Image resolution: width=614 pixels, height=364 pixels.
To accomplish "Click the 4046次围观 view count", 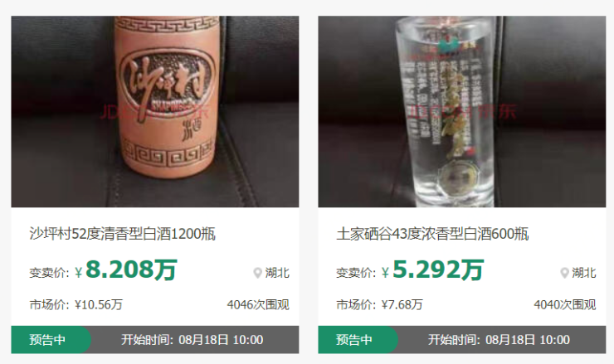I will (x=258, y=304).
